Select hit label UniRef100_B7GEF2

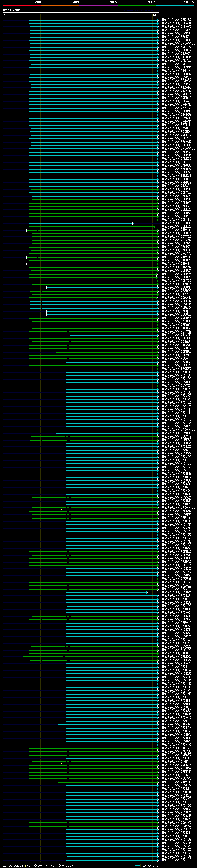point(177,369)
